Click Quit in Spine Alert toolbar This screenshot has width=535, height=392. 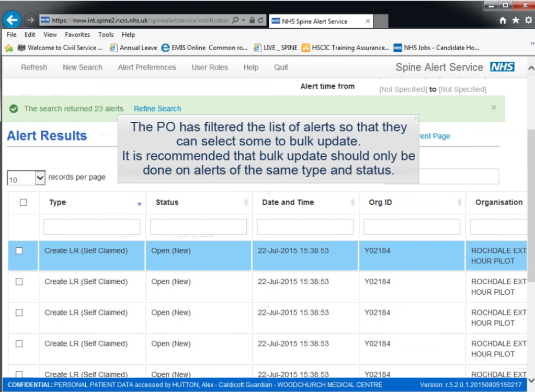pyautogui.click(x=281, y=67)
